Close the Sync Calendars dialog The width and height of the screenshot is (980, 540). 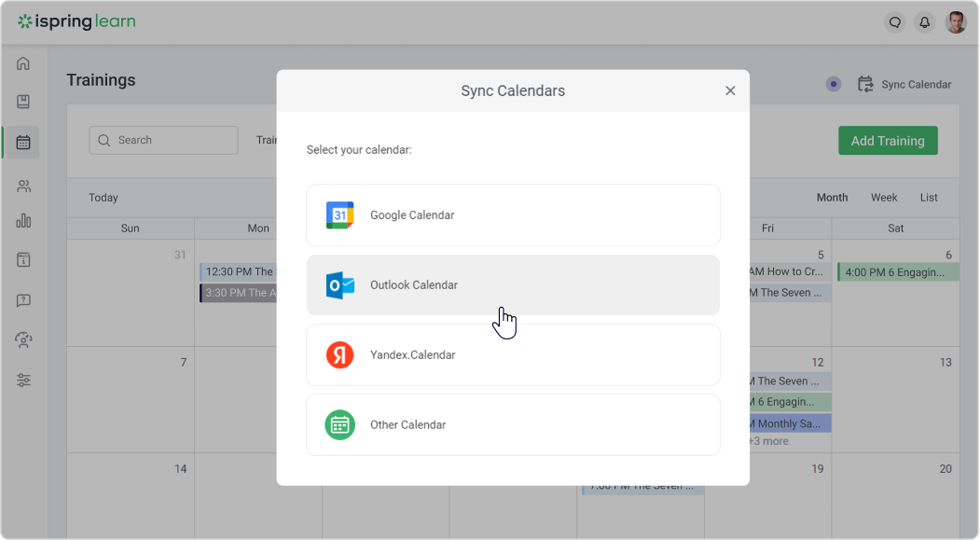730,90
